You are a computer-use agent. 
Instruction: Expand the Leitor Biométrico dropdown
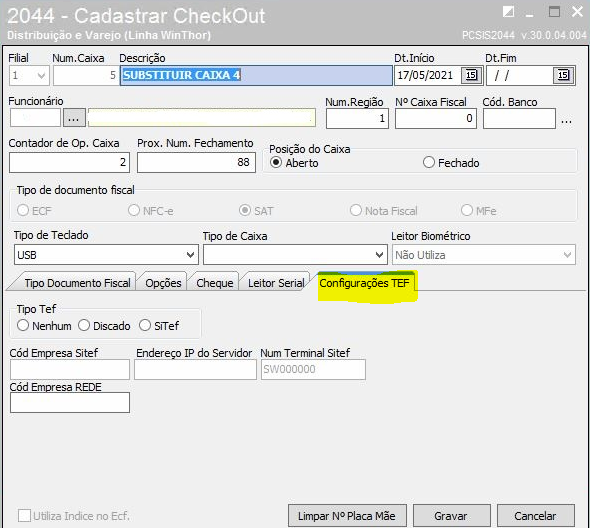[567, 255]
